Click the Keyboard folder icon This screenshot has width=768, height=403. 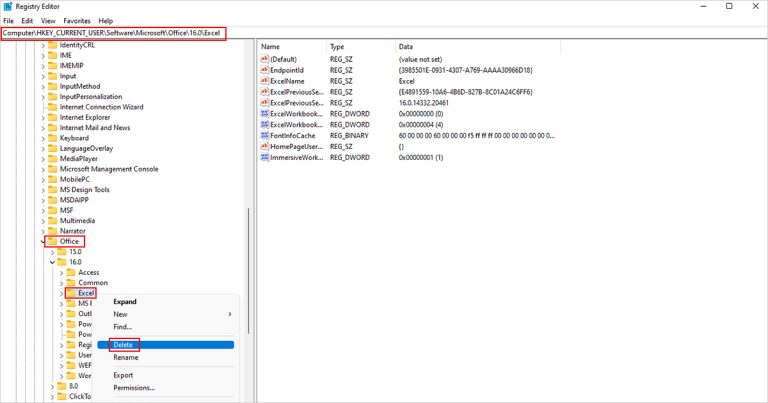pos(52,138)
